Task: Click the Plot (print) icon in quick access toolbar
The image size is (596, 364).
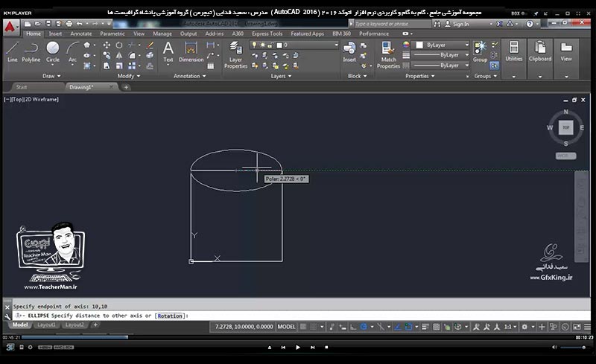Action: [x=69, y=24]
